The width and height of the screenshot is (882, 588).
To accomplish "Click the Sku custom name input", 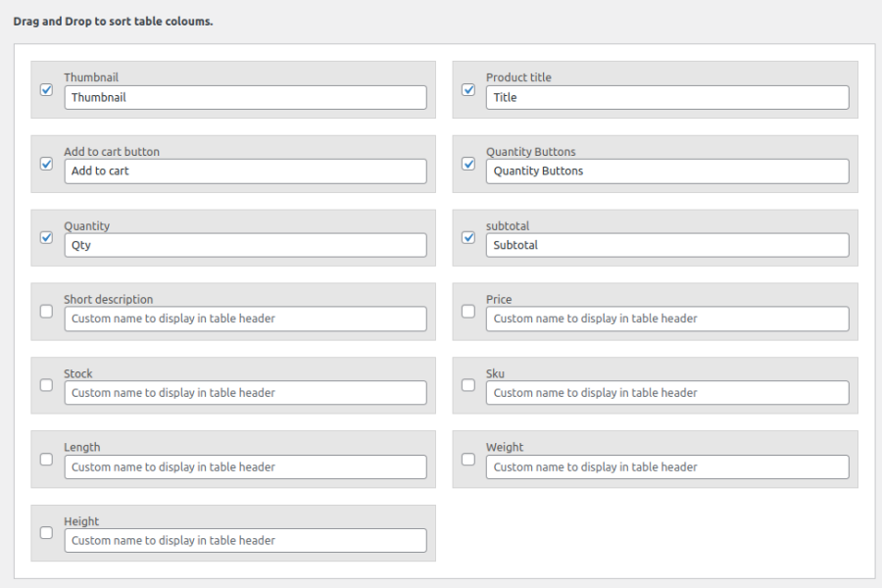I will (x=666, y=393).
